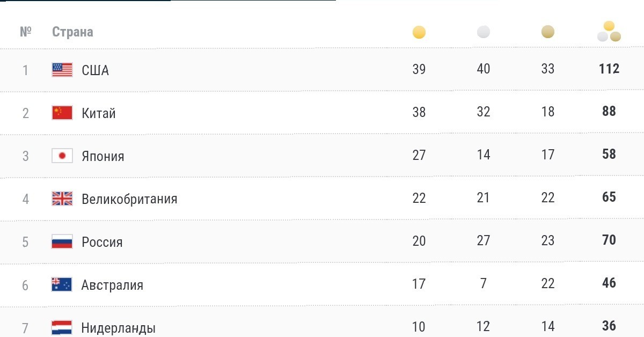Select the Австралия country name

112,285
